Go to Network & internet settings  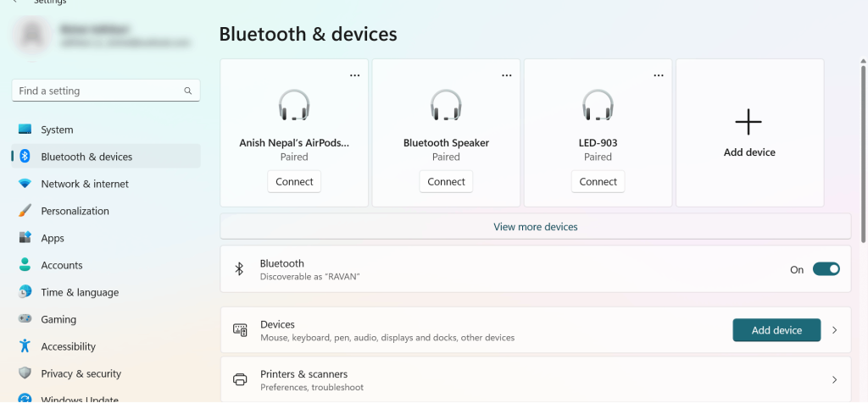tap(106, 184)
